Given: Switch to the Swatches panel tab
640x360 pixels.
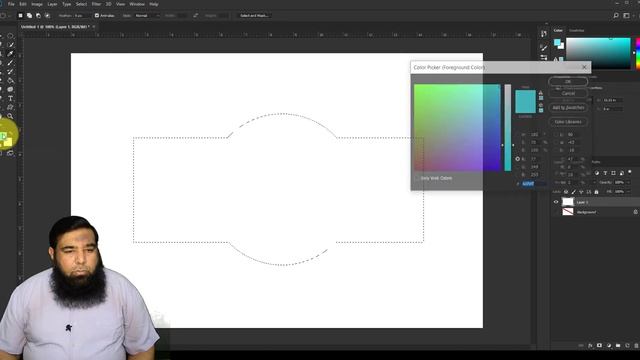Looking at the screenshot, I should pyautogui.click(x=577, y=31).
